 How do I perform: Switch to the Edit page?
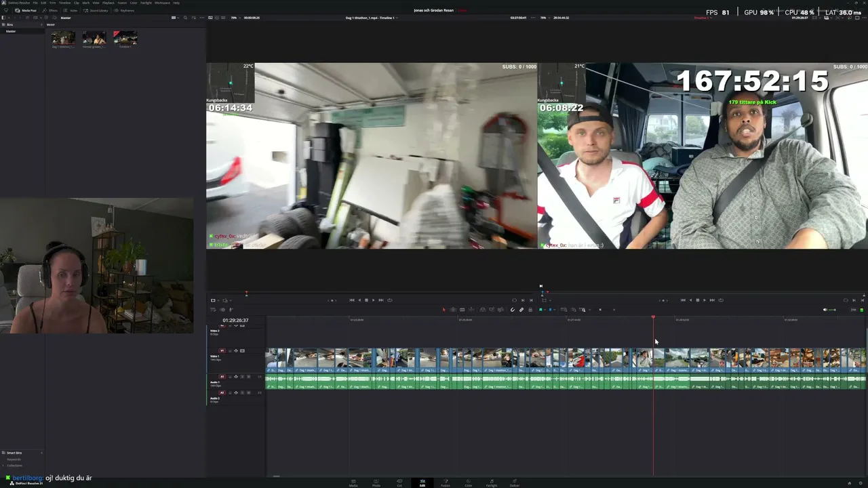tap(422, 483)
